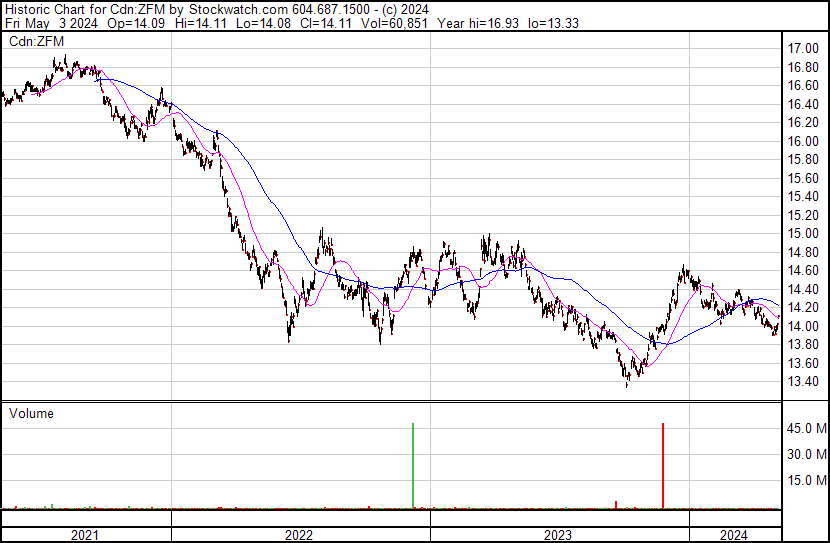The image size is (830, 543).
Task: Select the 2023 year label on timeline
Action: pyautogui.click(x=558, y=536)
